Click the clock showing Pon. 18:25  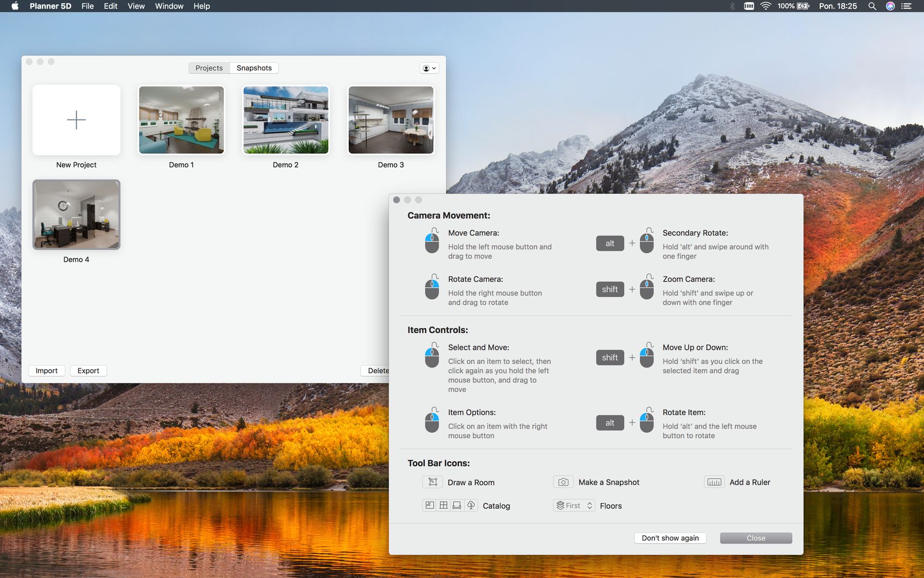[838, 6]
